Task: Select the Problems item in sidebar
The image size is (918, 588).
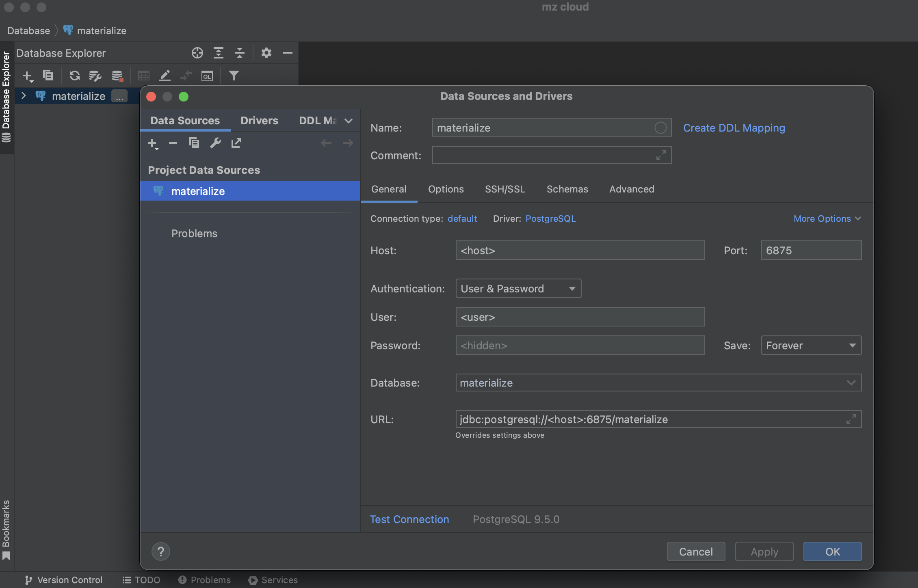Action: (x=194, y=233)
